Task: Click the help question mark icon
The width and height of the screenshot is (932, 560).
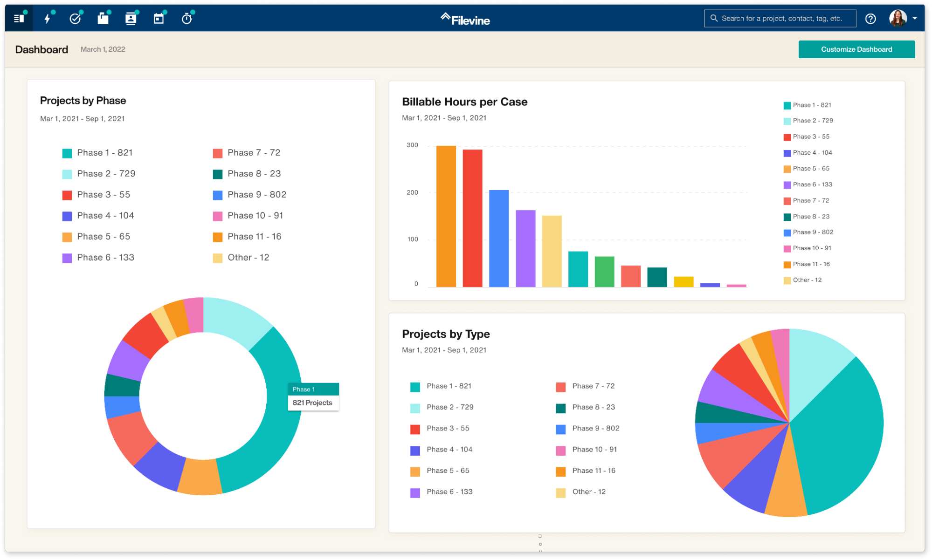Action: (x=870, y=18)
